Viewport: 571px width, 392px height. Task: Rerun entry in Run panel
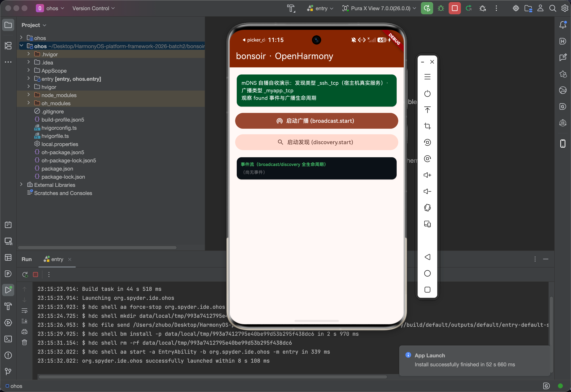pos(25,275)
